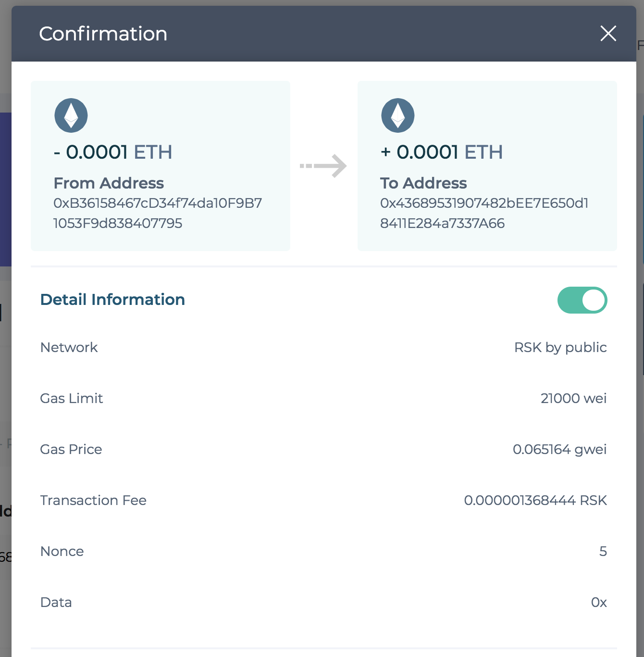Toggle detailed transaction info visibility

point(582,300)
